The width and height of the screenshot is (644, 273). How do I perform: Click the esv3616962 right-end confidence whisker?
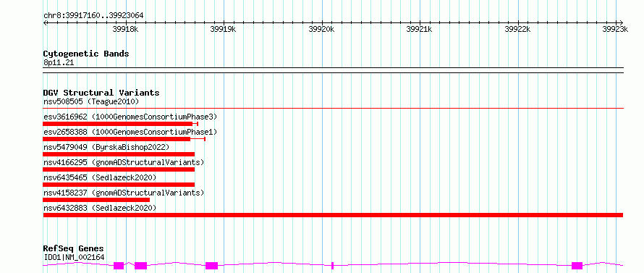coord(195,124)
